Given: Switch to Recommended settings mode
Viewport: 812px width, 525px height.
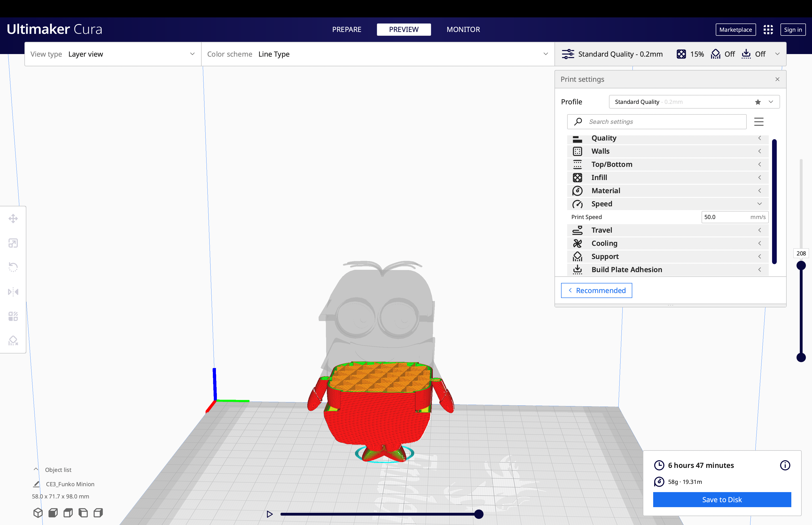Looking at the screenshot, I should tap(597, 290).
